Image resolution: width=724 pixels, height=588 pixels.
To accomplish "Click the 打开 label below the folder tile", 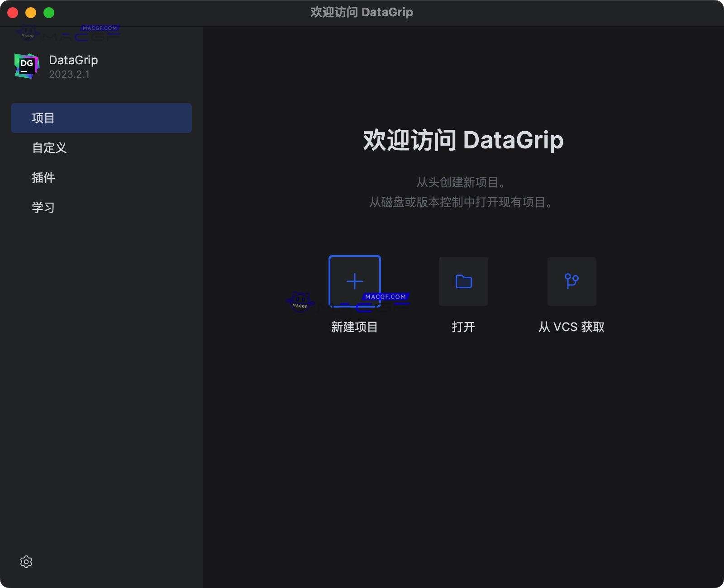I will tap(463, 327).
